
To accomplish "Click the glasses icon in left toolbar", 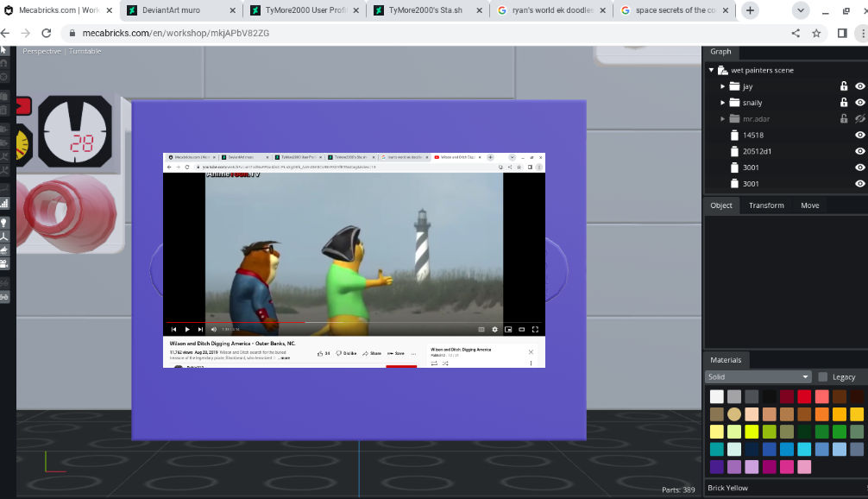I will point(3,297).
